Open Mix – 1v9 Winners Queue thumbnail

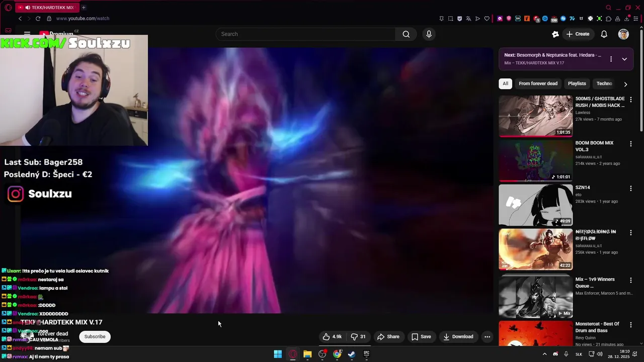(x=535, y=297)
